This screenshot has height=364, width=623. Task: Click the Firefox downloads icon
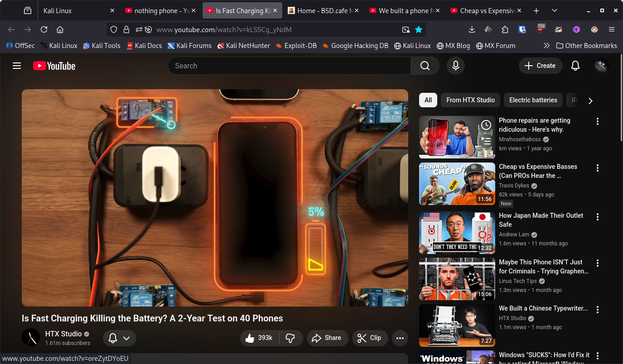point(472,29)
